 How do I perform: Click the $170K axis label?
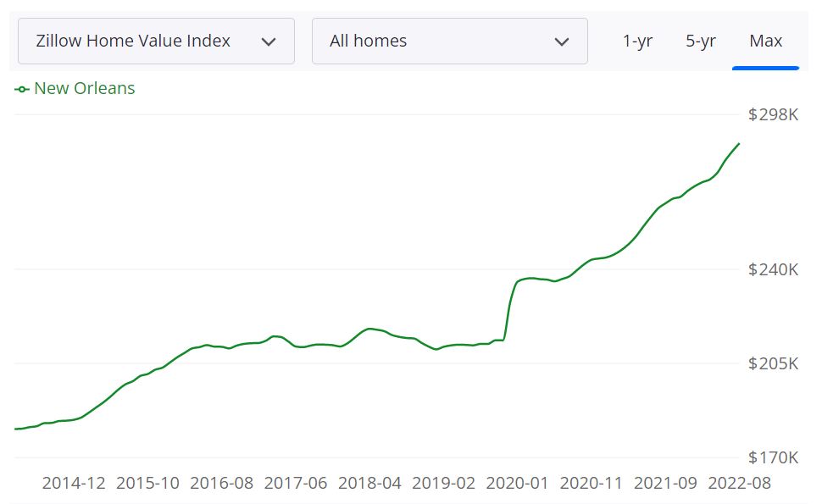773,457
